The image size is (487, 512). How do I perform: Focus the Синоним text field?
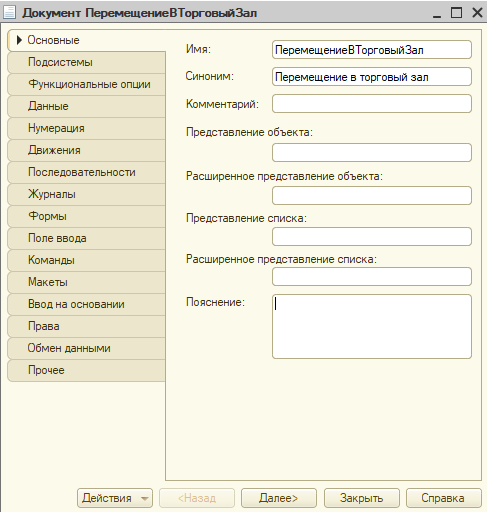pos(372,77)
